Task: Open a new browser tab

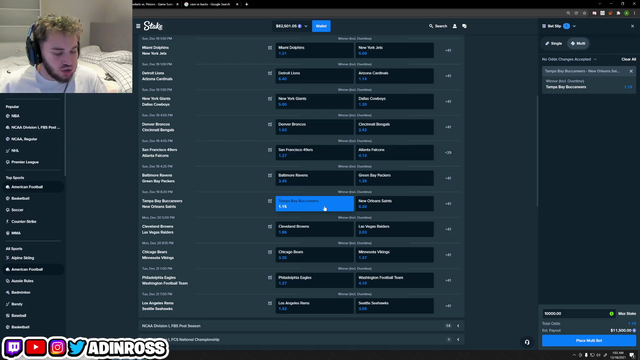Action: (247, 4)
